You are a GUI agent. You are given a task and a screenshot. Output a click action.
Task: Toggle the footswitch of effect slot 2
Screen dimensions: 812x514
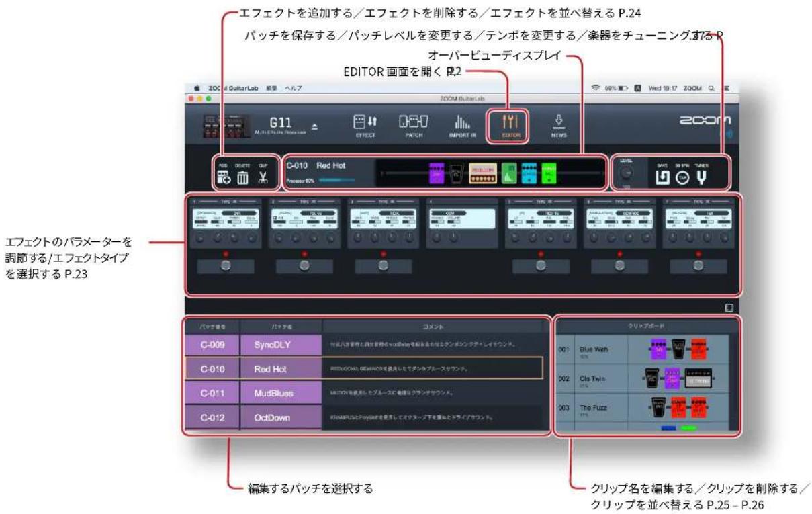pyautogui.click(x=304, y=266)
